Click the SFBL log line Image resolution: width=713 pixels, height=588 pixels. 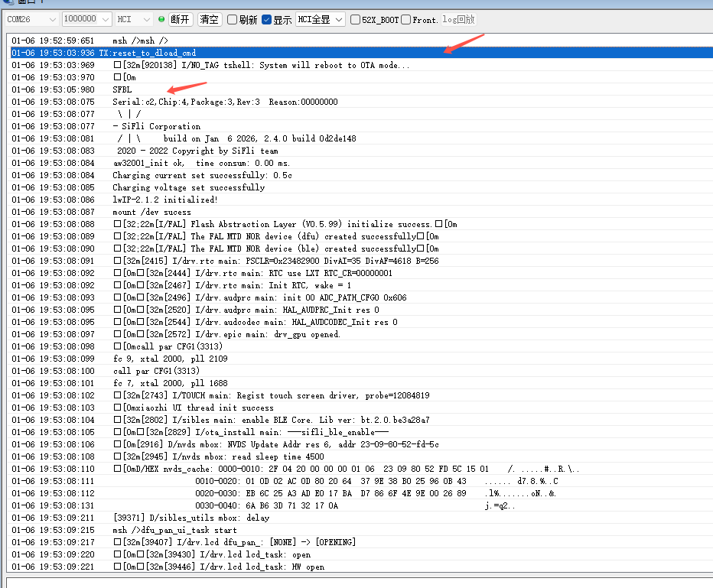[122, 89]
